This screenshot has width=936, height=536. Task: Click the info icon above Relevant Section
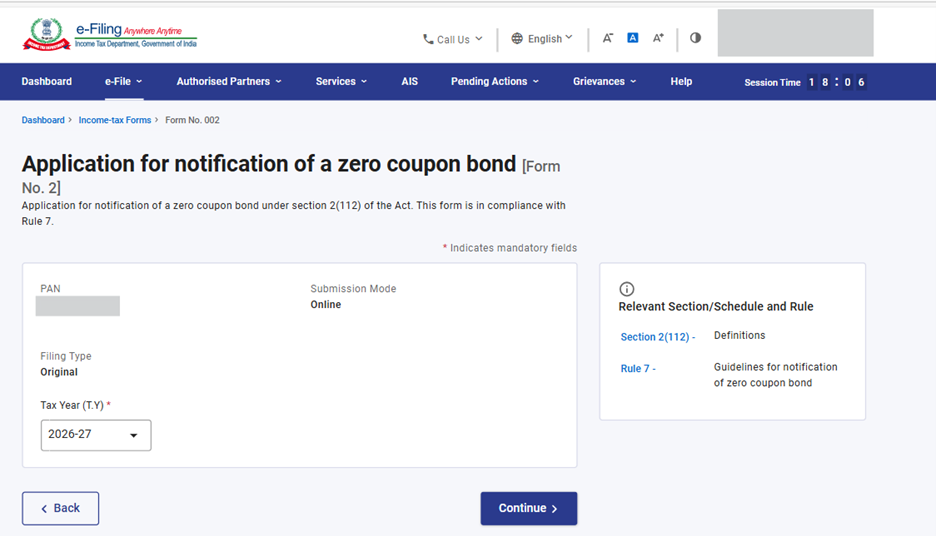click(x=627, y=289)
